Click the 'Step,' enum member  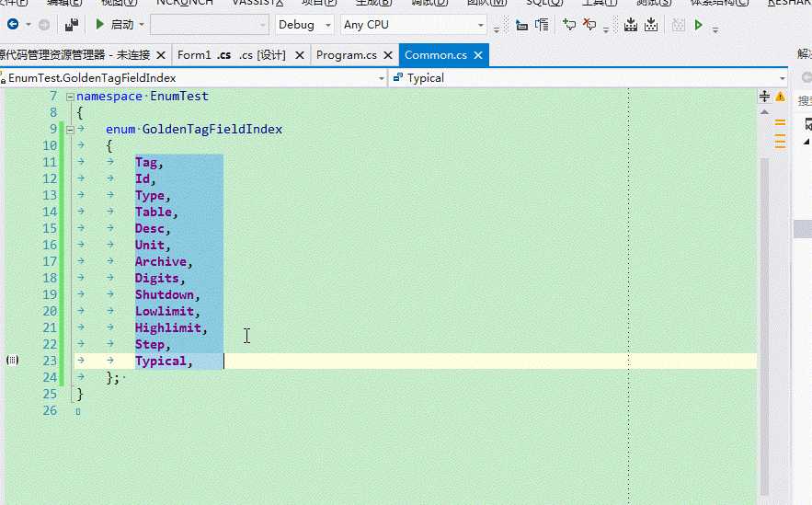(153, 345)
